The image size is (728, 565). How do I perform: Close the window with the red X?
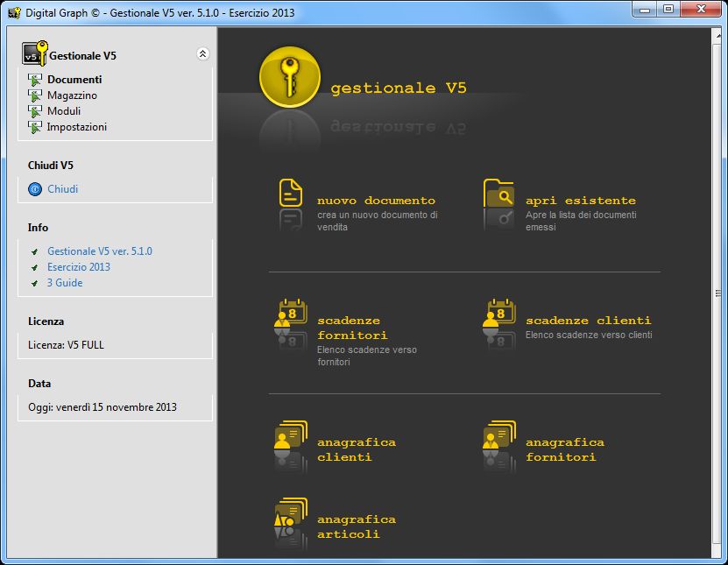click(701, 9)
